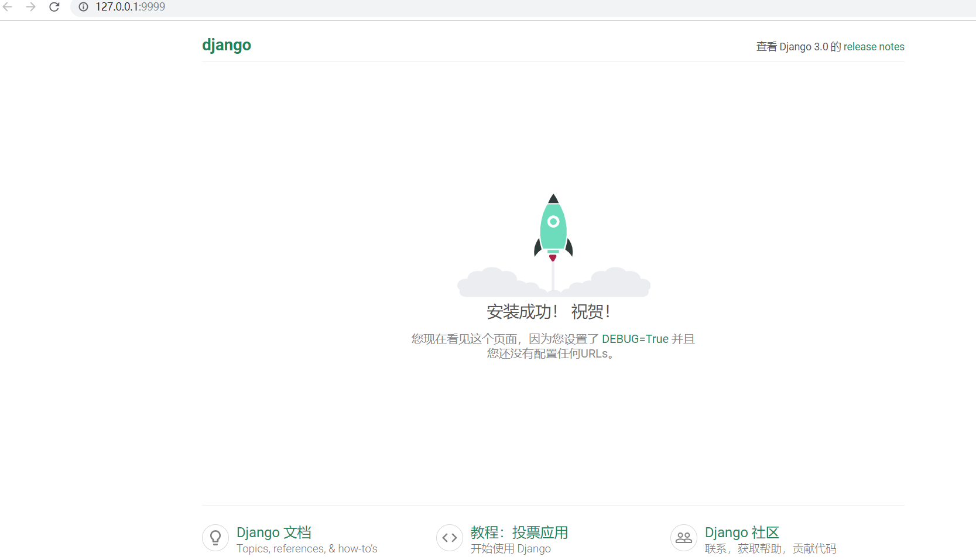
Task: Click the code brackets icon beside 教程
Action: (x=450, y=538)
